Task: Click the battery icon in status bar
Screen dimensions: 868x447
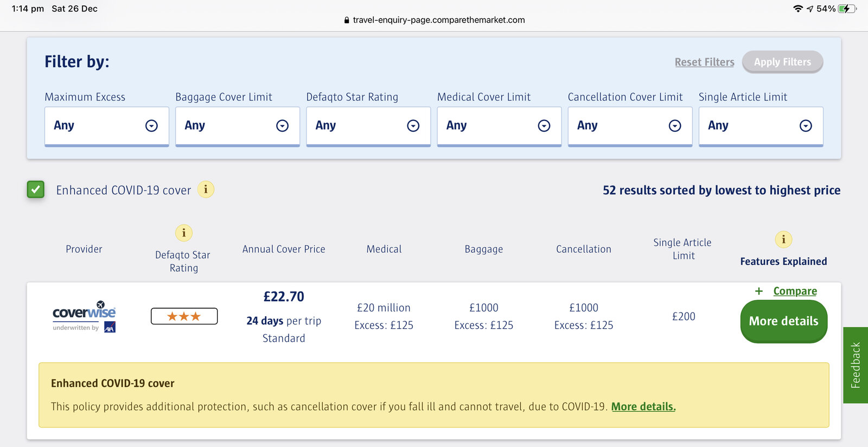Action: pyautogui.click(x=846, y=9)
